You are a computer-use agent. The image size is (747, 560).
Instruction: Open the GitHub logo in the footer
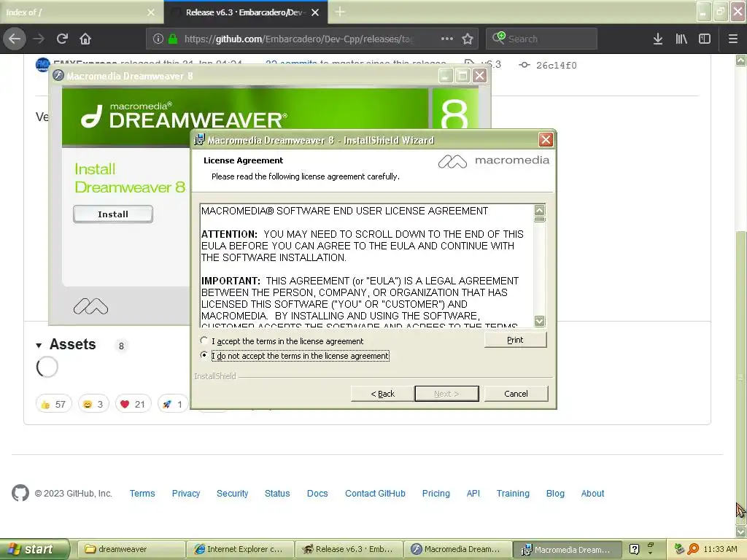[x=20, y=493]
